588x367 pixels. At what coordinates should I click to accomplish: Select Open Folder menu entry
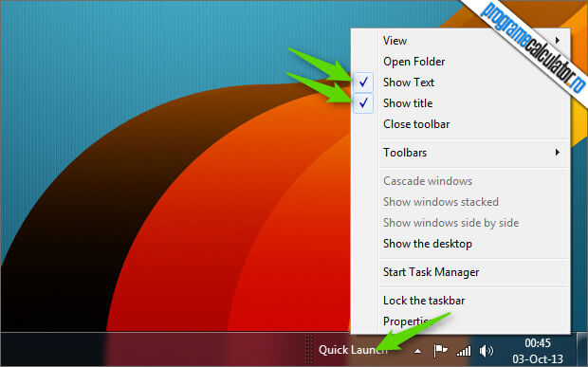(414, 62)
